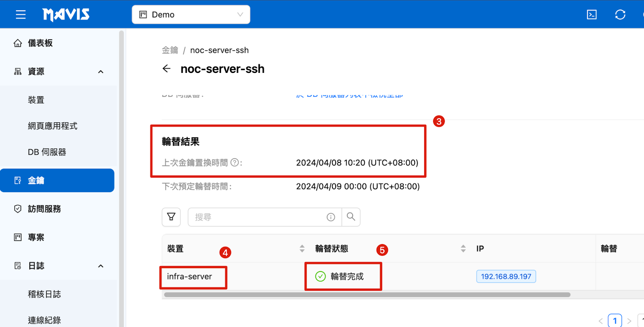
Task: Open the filter funnel button
Action: point(171,217)
